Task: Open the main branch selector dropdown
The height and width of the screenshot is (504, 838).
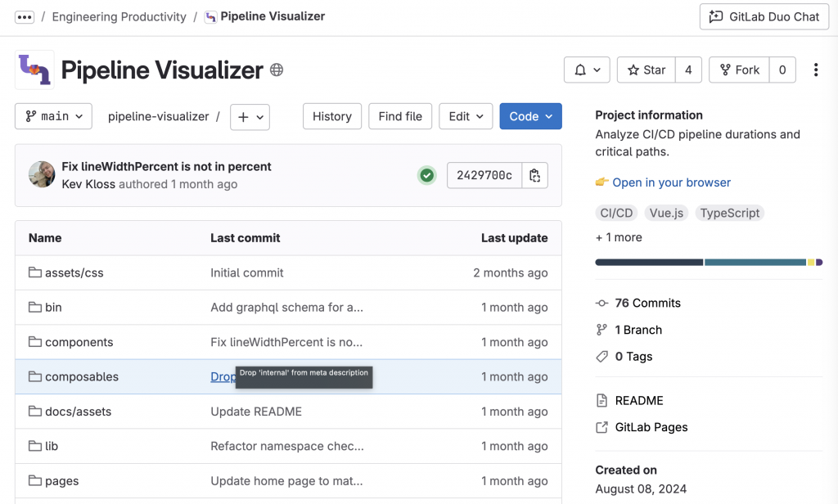Action: pos(53,116)
